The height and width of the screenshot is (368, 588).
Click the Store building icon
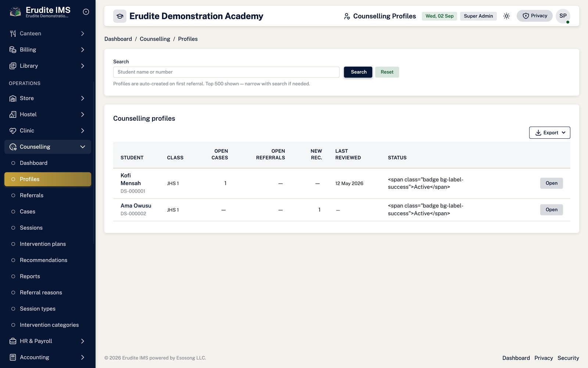13,98
